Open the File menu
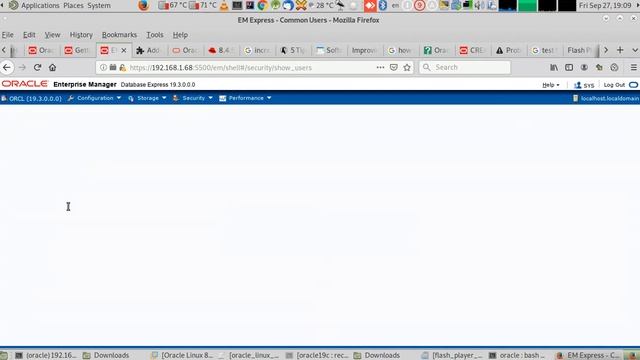The image size is (640, 360). pyautogui.click(x=7, y=35)
